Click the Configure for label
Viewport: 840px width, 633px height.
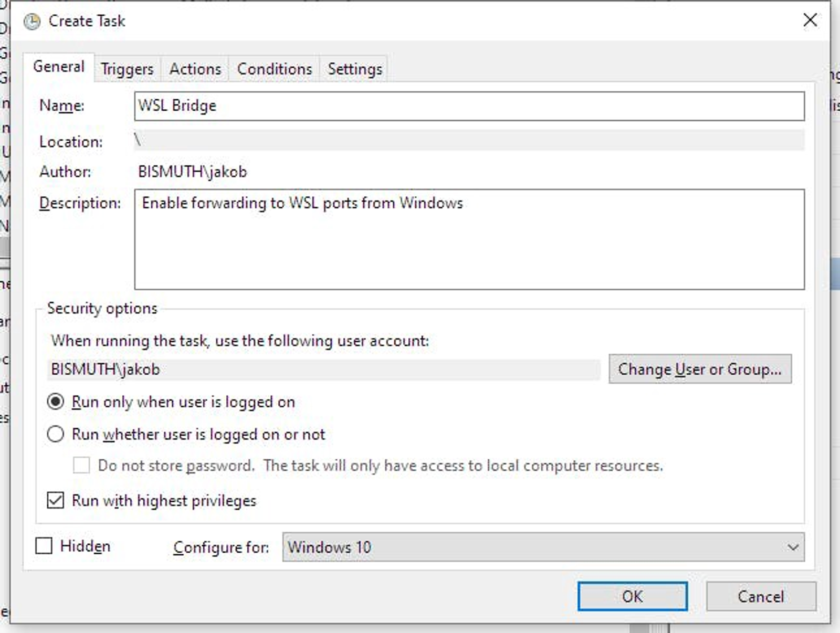click(x=221, y=547)
